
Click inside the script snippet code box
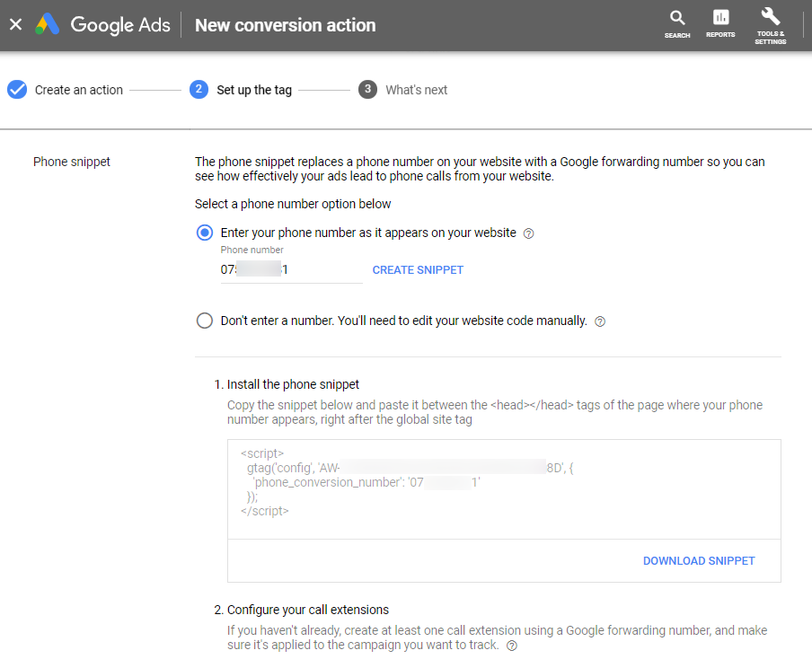[503, 489]
